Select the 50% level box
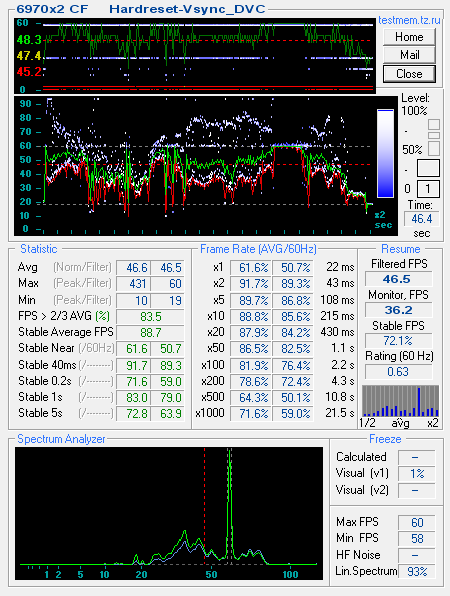The image size is (450, 596). [x=434, y=148]
